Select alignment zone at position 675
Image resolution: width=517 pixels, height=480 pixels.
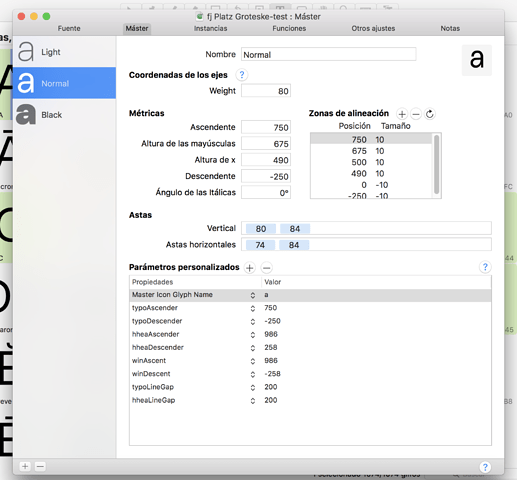371,151
